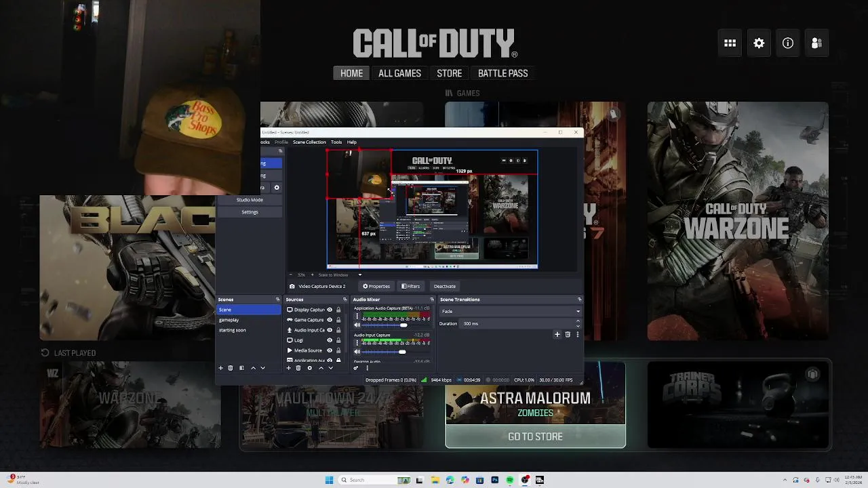This screenshot has height=488, width=868.
Task: Mute Audio Input Capture speaker icon
Action: 357,352
